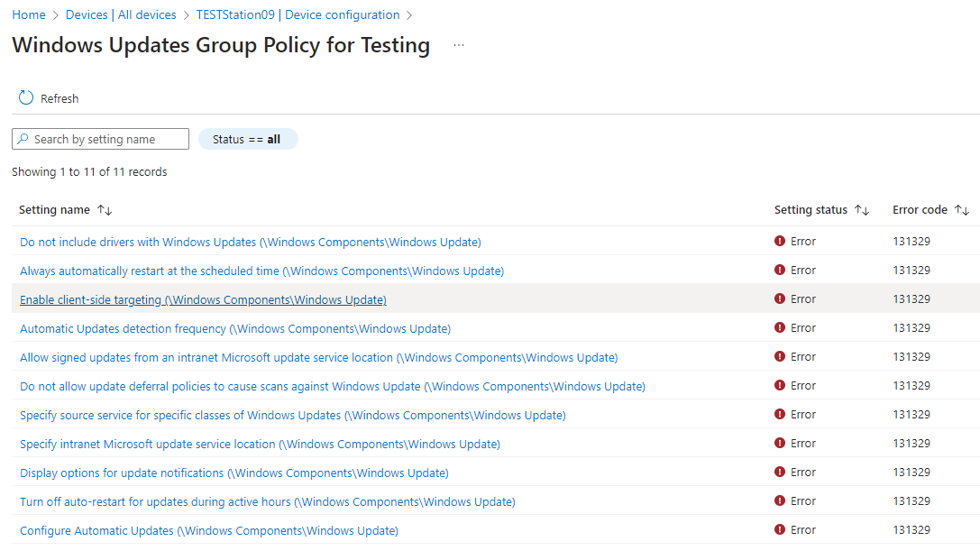Image resolution: width=980 pixels, height=560 pixels.
Task: Open the ellipsis more options menu
Action: (x=459, y=45)
